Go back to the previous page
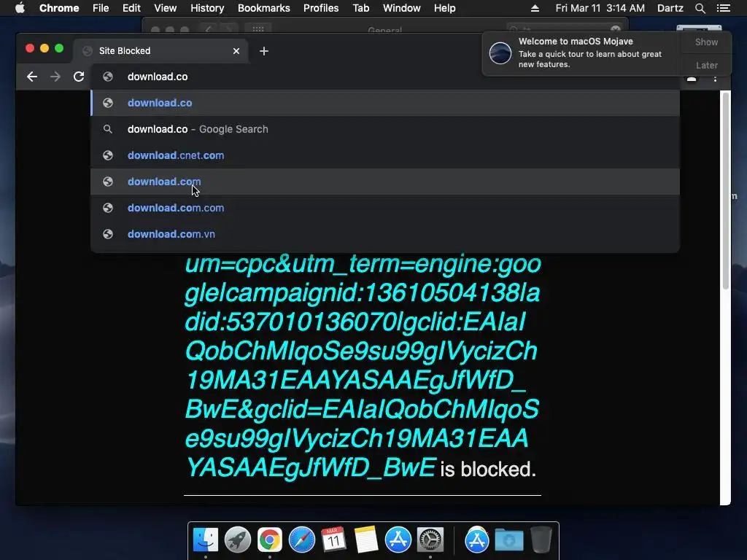Image resolution: width=747 pixels, height=560 pixels. 32,77
